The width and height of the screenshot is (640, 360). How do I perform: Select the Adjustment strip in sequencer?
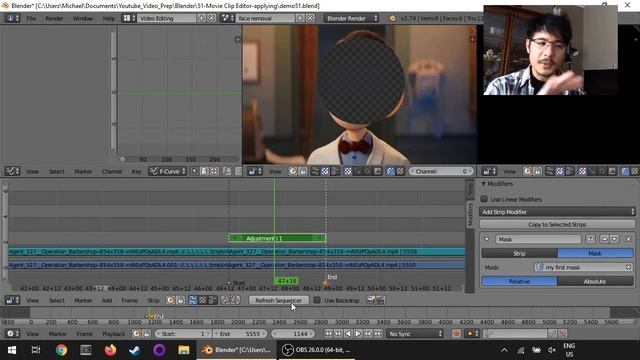[277, 238]
